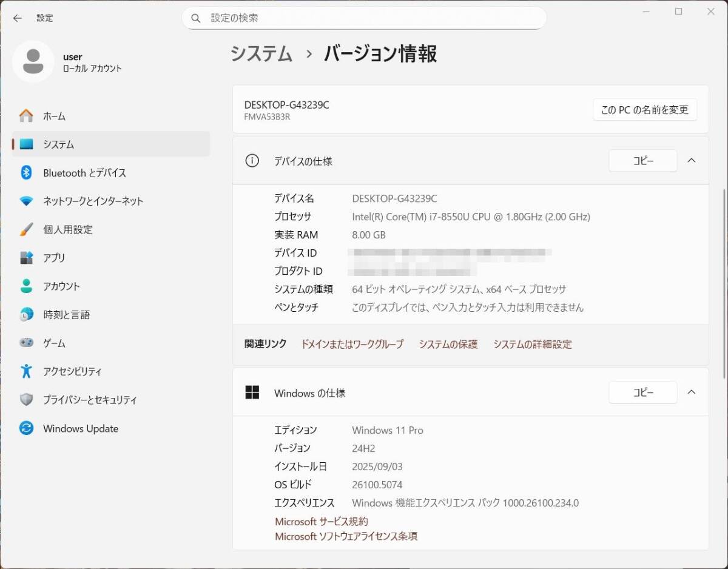The height and width of the screenshot is (569, 728).
Task: Click the Windows Update sync icon
Action: [x=26, y=428]
